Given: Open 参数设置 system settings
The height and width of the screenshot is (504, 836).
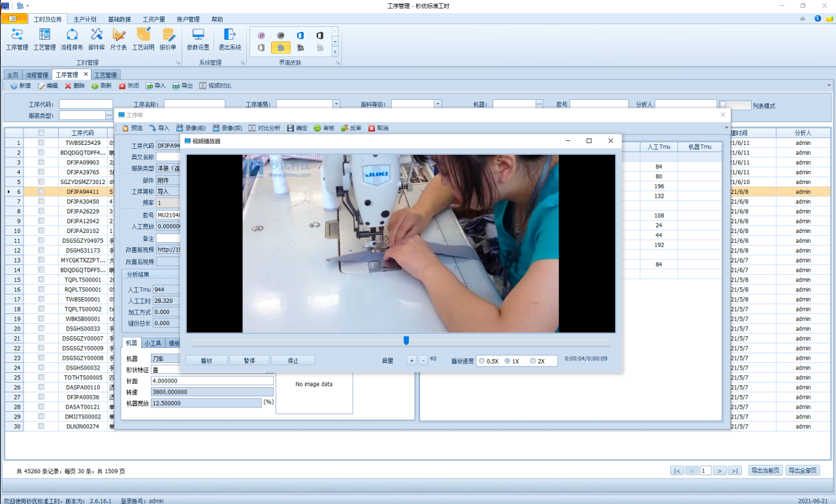Looking at the screenshot, I should point(198,39).
